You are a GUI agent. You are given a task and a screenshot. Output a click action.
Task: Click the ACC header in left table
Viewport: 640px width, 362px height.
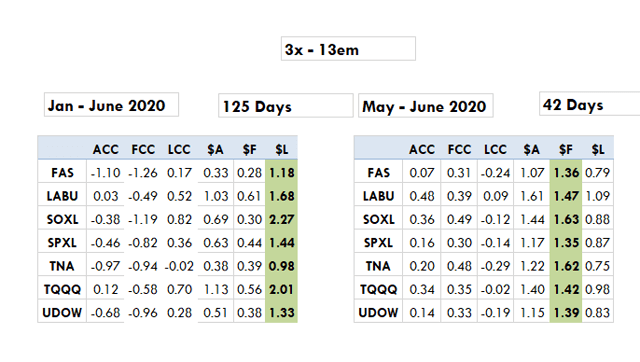105,149
